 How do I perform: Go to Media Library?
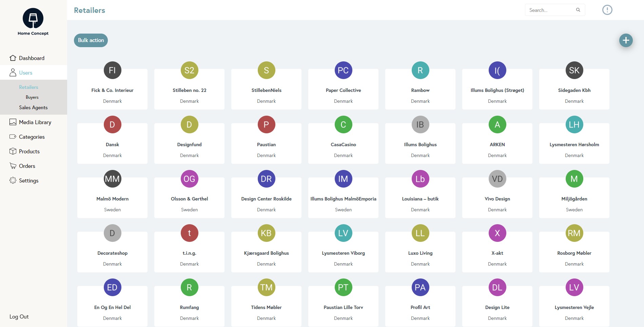[34, 122]
